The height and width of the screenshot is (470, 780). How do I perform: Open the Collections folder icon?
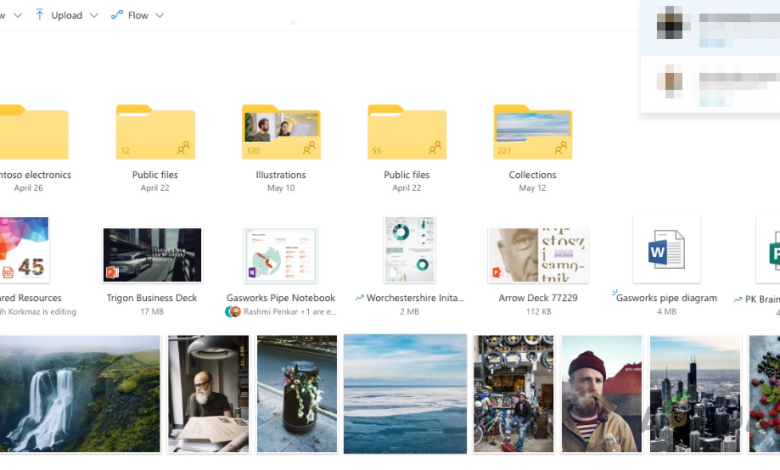(x=533, y=132)
